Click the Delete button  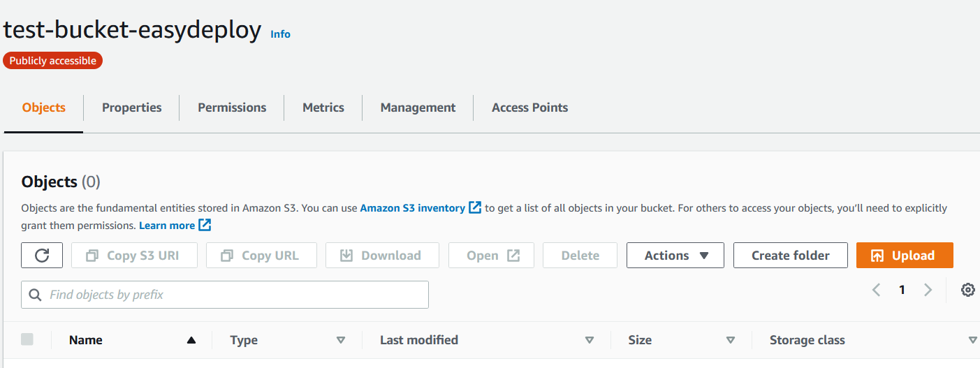pyautogui.click(x=580, y=256)
